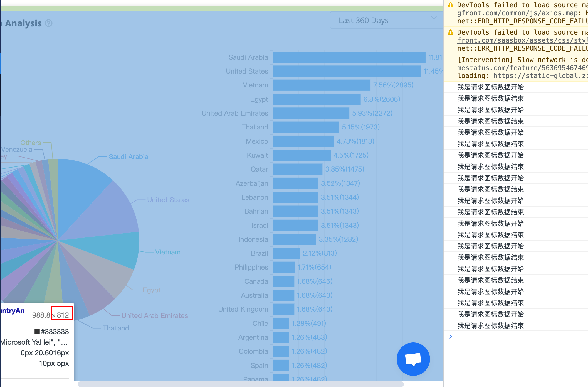Screen dimensions: 588x387
Task: Click the first yellow warning triangle icon
Action: pos(451,5)
